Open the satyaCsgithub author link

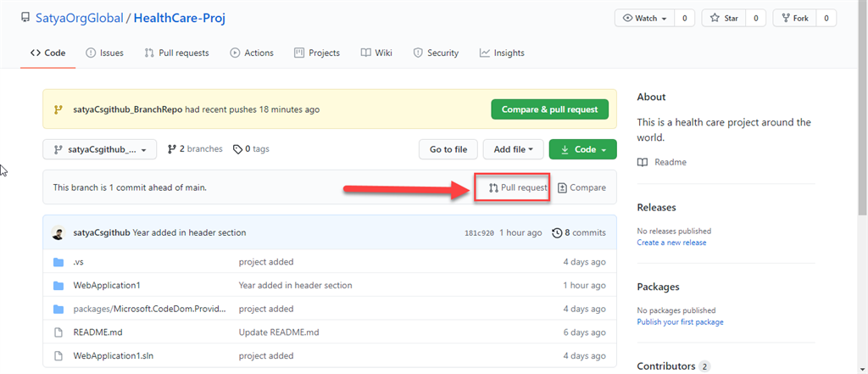102,232
